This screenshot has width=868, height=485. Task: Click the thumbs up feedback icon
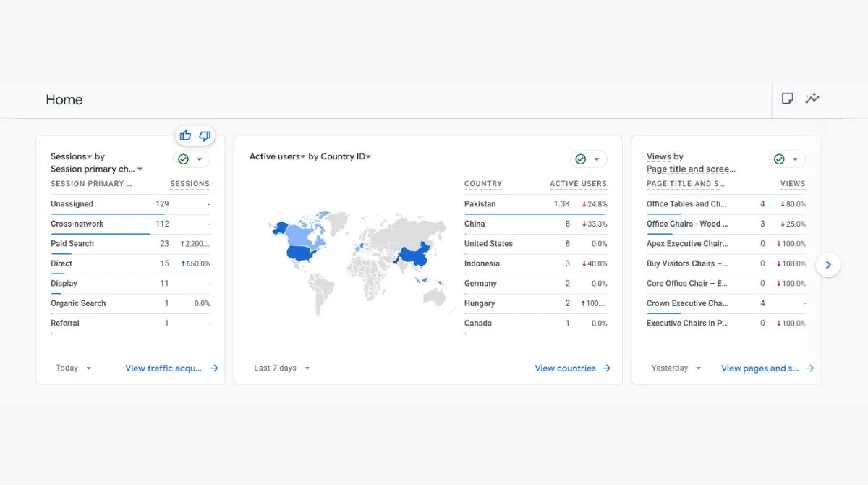(185, 135)
